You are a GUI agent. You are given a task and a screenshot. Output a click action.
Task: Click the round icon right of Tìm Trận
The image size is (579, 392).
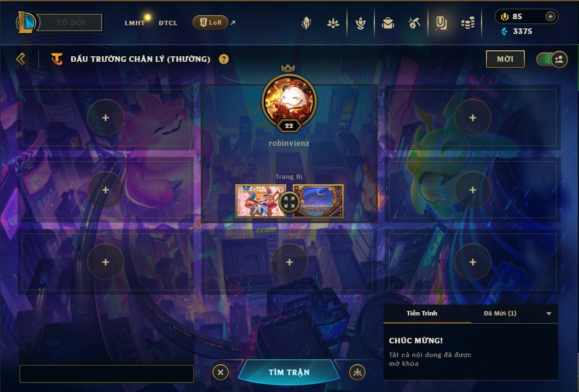[357, 372]
